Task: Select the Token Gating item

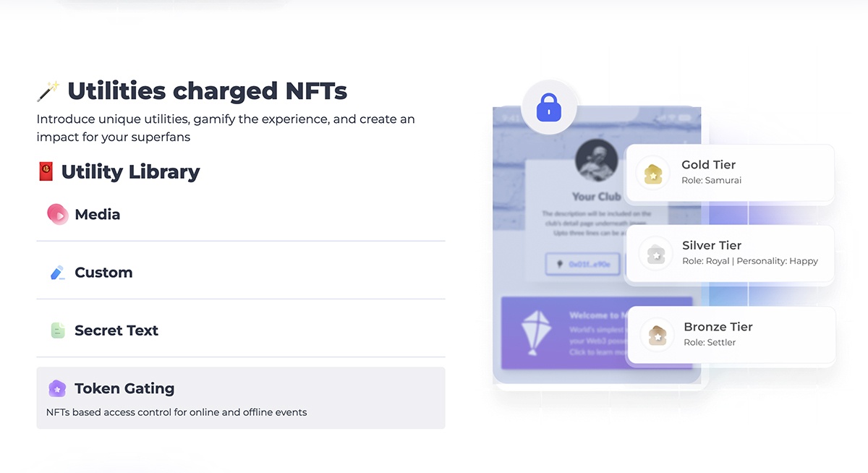Action: click(x=241, y=397)
